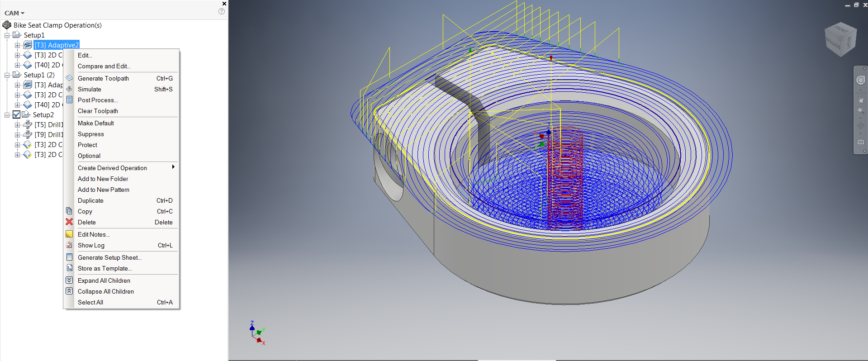Image resolution: width=868 pixels, height=361 pixels.
Task: Select the Pan hand tool in navigation bar
Action: click(x=860, y=100)
